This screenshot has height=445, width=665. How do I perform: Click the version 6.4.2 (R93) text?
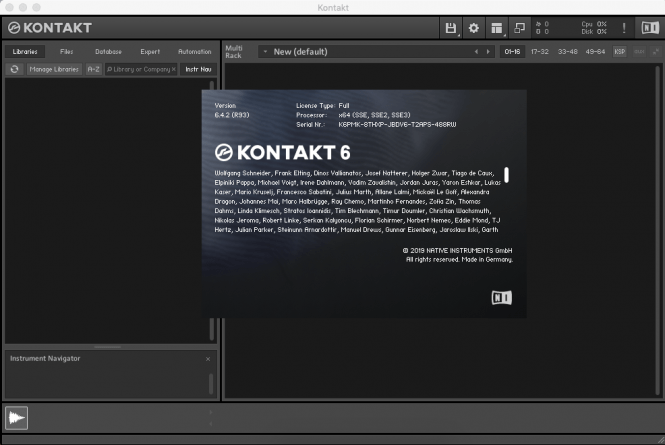pos(232,115)
